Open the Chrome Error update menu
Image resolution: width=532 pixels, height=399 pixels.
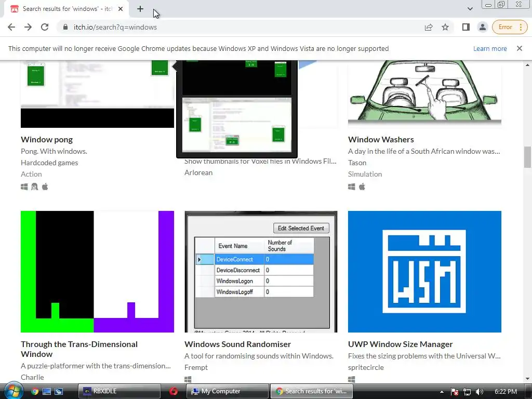point(510,27)
